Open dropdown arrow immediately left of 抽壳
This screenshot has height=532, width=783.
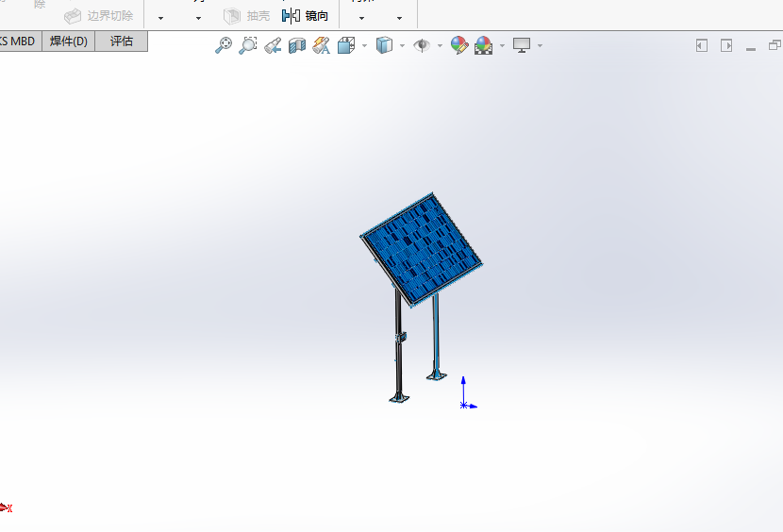pyautogui.click(x=198, y=18)
